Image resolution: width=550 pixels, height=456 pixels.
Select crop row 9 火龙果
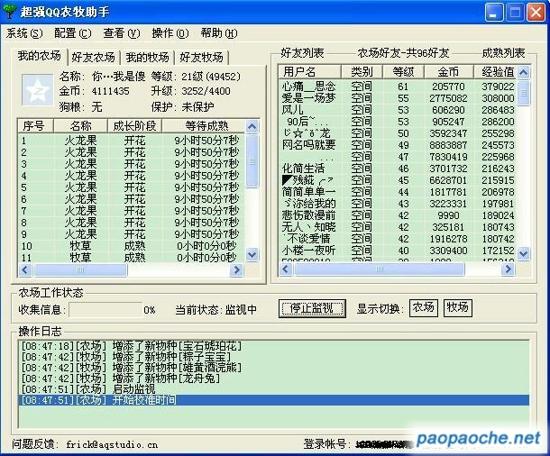click(132, 234)
